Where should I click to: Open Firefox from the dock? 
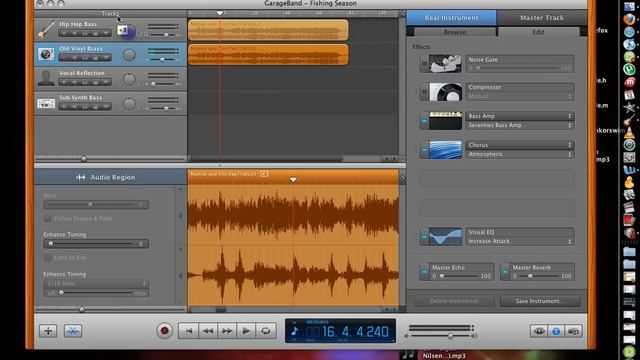629,19
